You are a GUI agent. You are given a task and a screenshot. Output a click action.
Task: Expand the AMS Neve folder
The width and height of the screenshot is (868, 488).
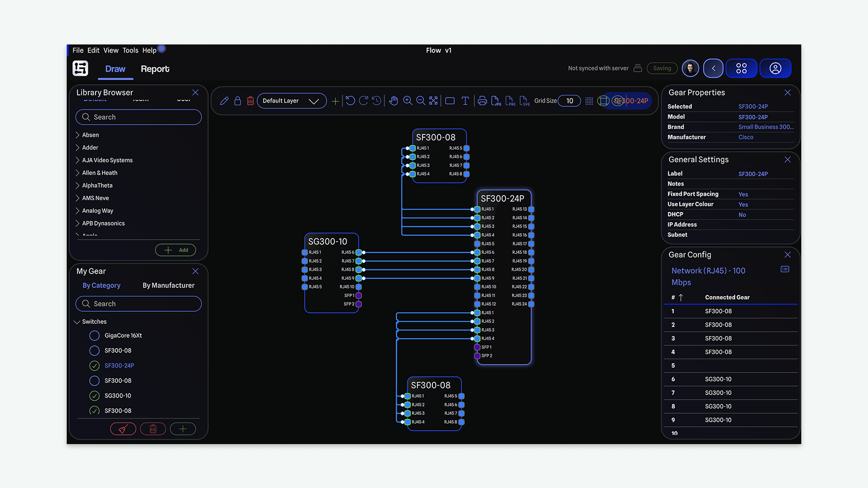point(78,198)
